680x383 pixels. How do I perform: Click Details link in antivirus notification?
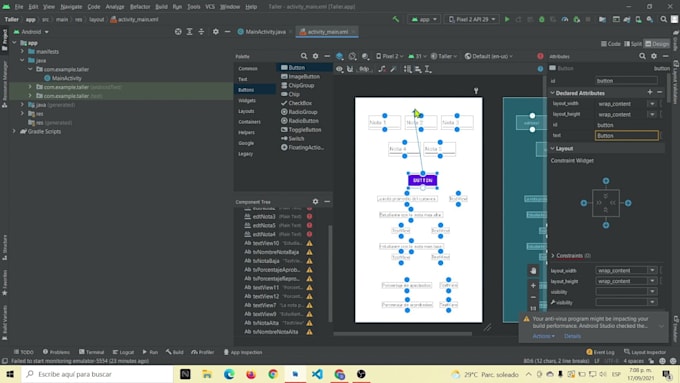click(572, 336)
